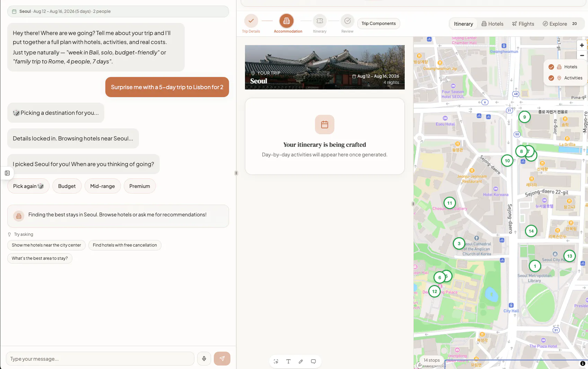Open map attribution info icon
Image resolution: width=588 pixels, height=369 pixels.
(583, 363)
